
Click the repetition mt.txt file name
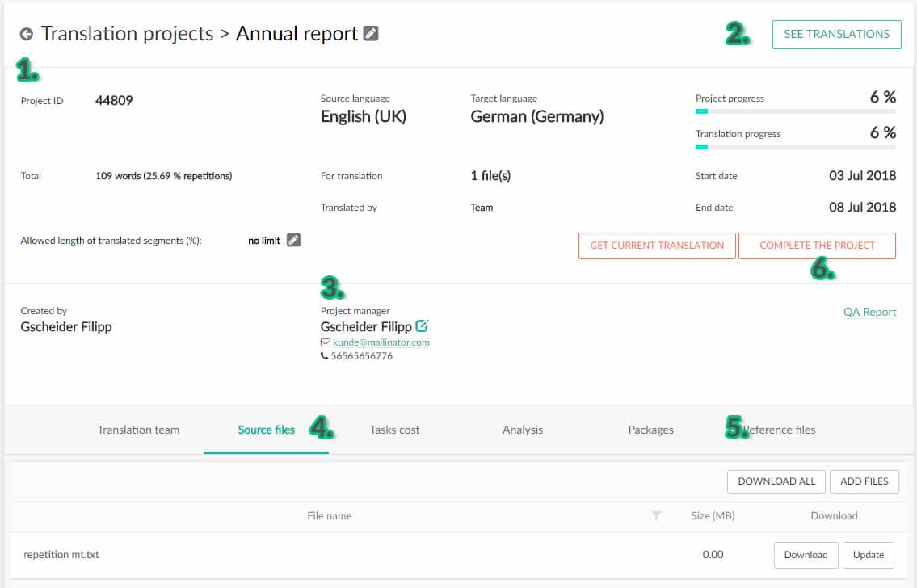[x=61, y=555]
